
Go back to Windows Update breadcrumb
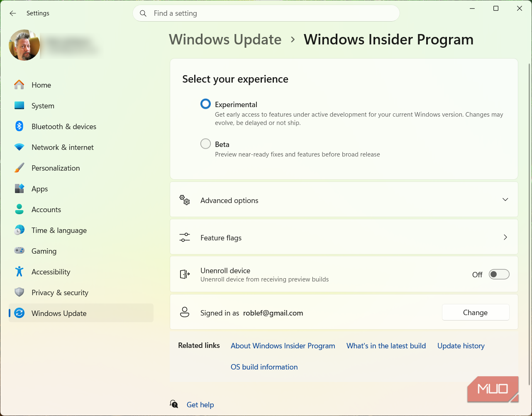click(225, 39)
